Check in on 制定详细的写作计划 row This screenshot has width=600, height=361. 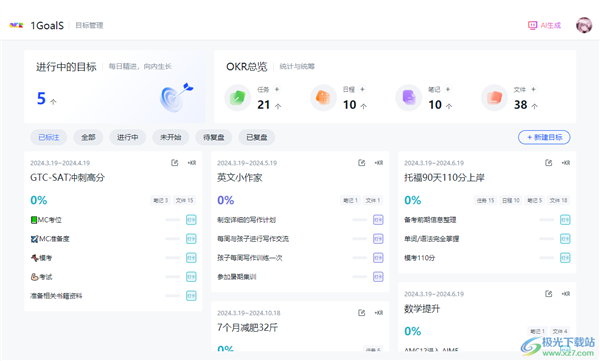[x=378, y=220]
